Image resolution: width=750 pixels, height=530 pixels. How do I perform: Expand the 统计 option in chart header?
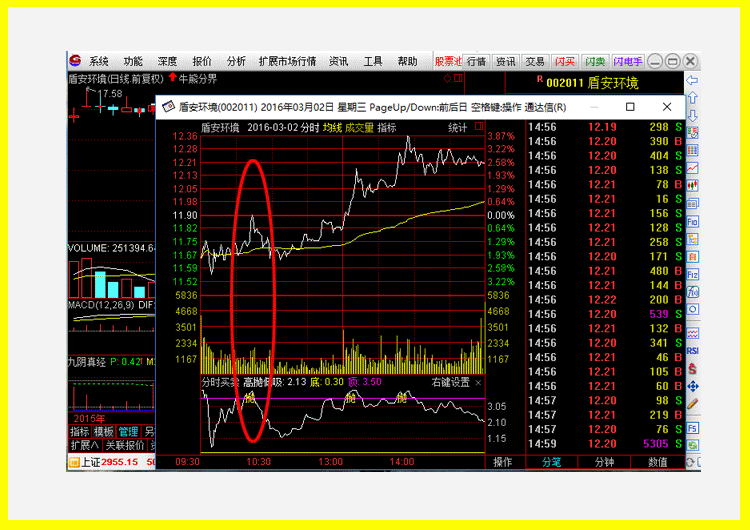(x=457, y=128)
